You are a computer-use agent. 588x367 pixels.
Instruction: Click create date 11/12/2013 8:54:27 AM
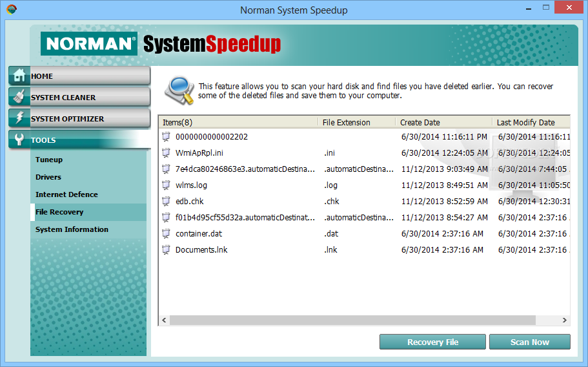point(444,217)
